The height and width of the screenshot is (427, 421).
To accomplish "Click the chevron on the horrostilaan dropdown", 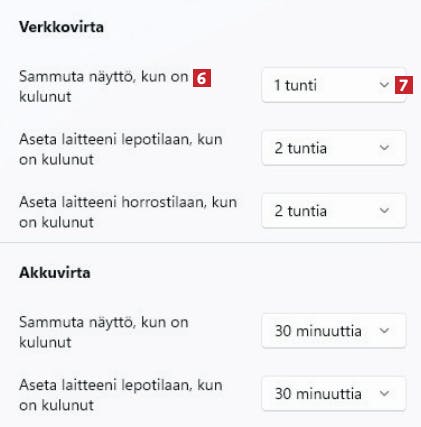I will click(x=384, y=211).
